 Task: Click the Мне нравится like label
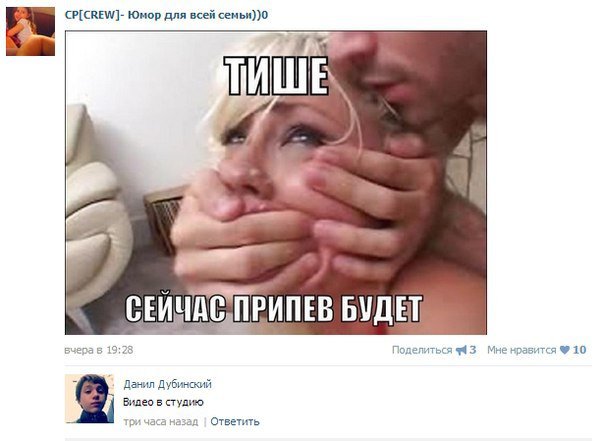[522, 350]
